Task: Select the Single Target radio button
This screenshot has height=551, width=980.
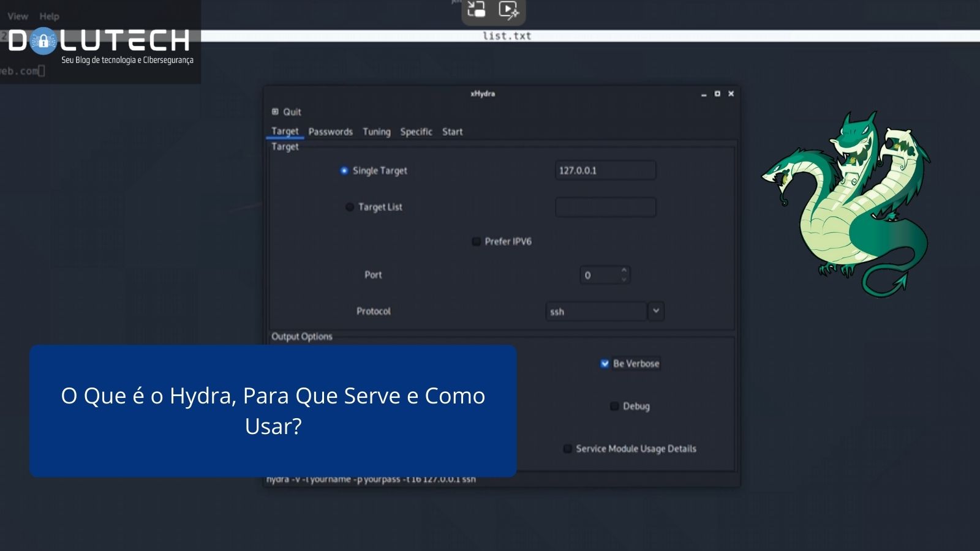Action: pos(344,171)
